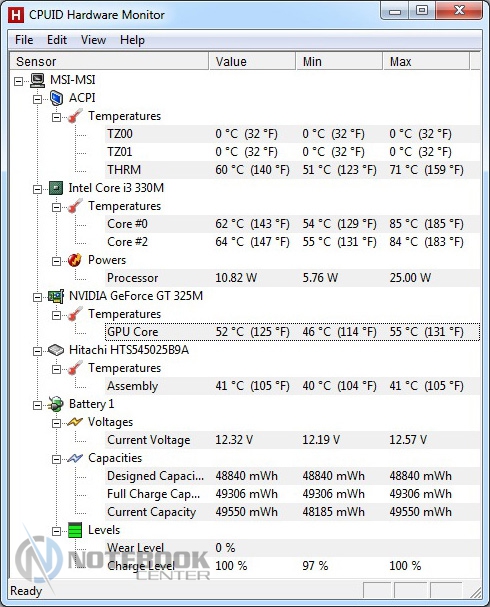Screen dimensions: 490x607
Task: Open the Help menu
Action: pyautogui.click(x=132, y=40)
